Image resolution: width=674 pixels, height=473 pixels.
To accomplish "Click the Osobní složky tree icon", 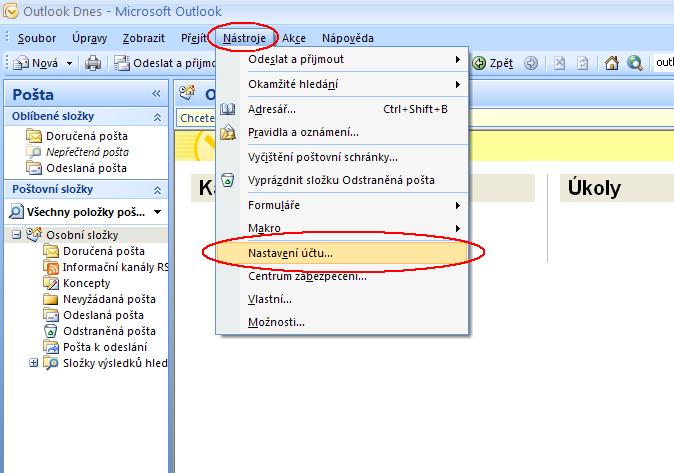I will (34, 235).
